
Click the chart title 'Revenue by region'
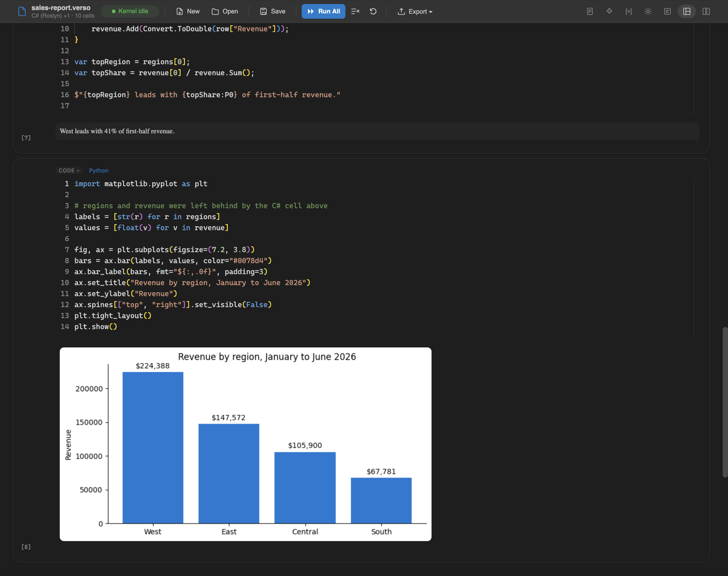[x=267, y=356]
